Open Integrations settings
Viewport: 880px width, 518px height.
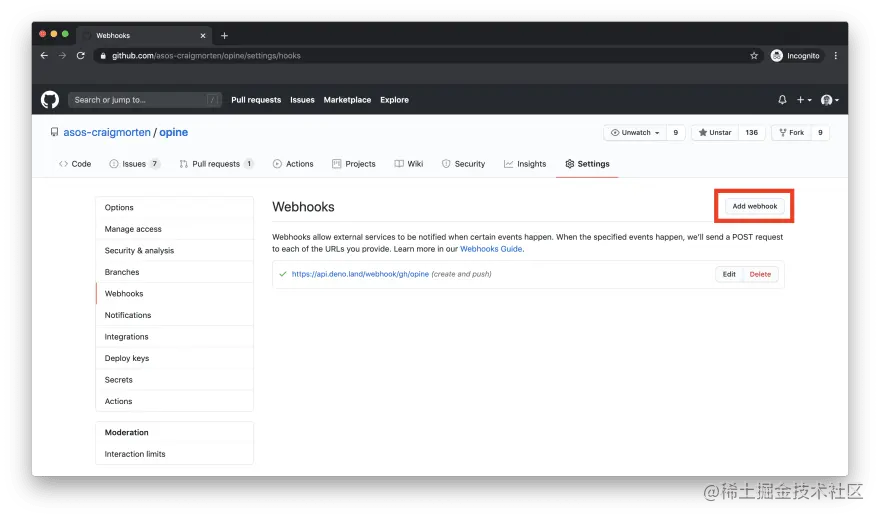tap(175, 337)
